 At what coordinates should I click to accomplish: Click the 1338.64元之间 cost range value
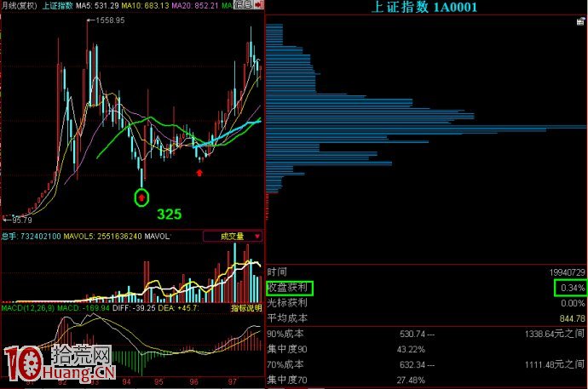pyautogui.click(x=555, y=334)
